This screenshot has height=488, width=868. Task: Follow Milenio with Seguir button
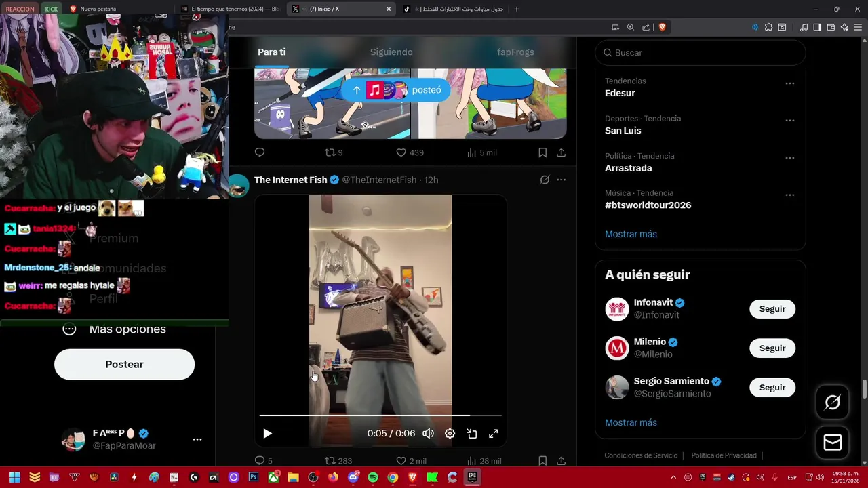pyautogui.click(x=772, y=348)
